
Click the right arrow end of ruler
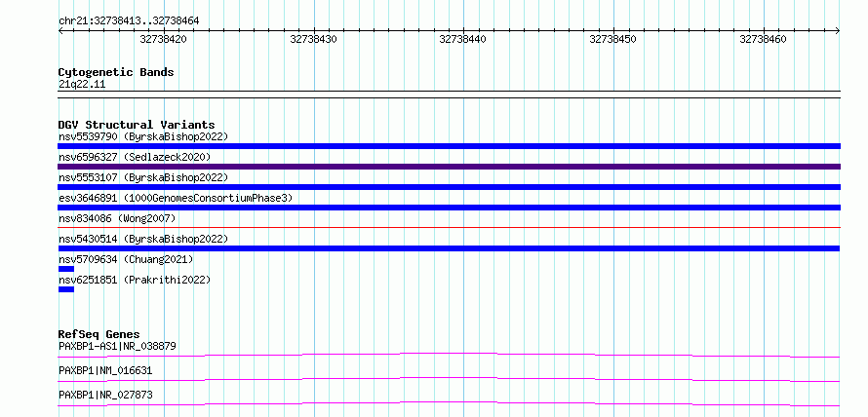point(838,31)
